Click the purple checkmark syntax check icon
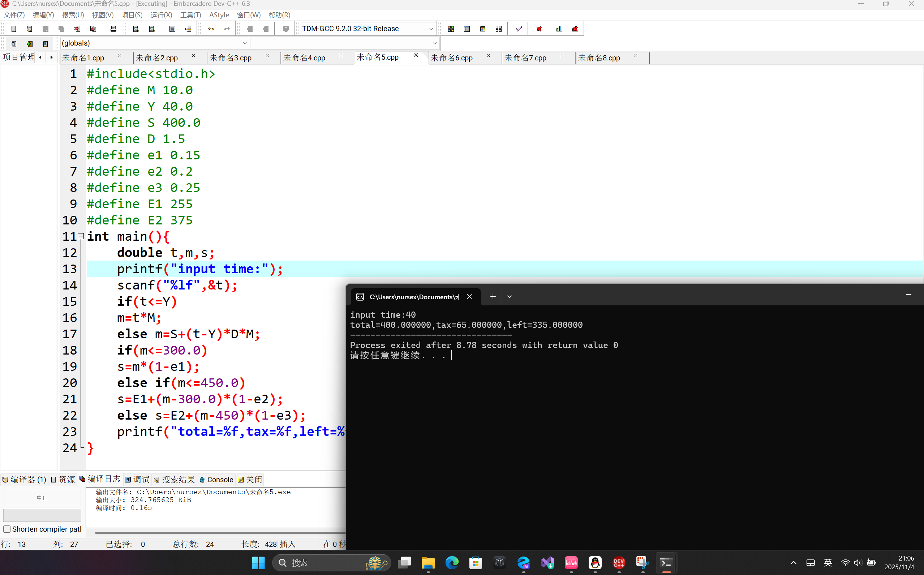The image size is (924, 575). click(519, 29)
